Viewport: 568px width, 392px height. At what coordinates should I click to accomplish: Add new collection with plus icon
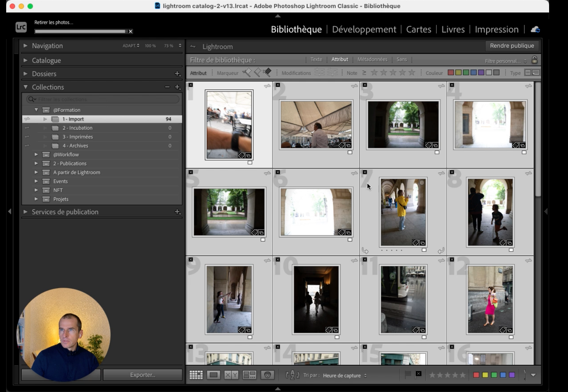(x=177, y=87)
